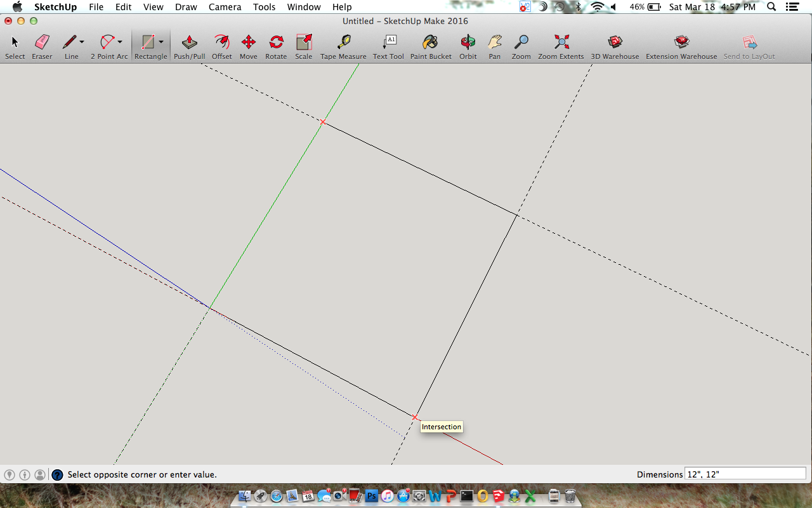Viewport: 812px width, 508px height.
Task: Activate the Push/Pull tool
Action: (x=189, y=47)
